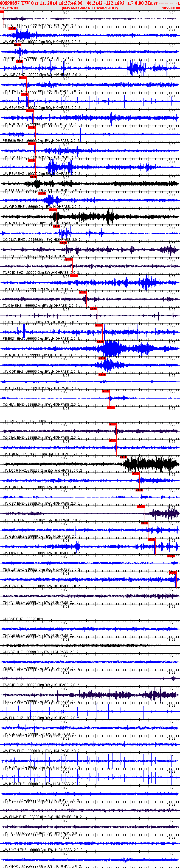Click the red pick marker on the TA I02D trace

93,308
